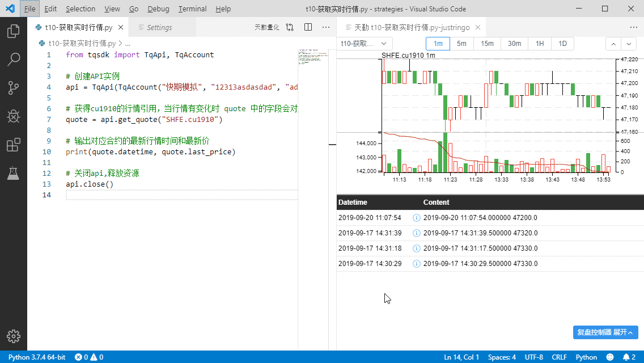The height and width of the screenshot is (363, 644).
Task: Open the Edit menu
Action: [x=50, y=9]
